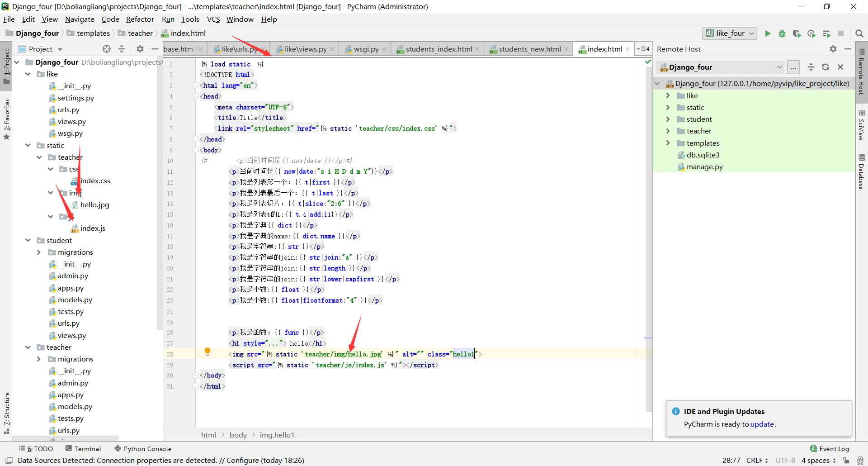
Task: Toggle tool window bars button
Action: tap(9, 461)
